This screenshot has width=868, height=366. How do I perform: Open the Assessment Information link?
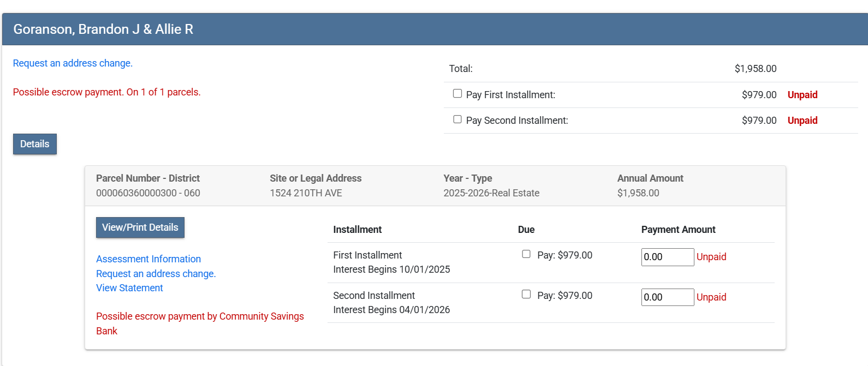click(x=148, y=259)
